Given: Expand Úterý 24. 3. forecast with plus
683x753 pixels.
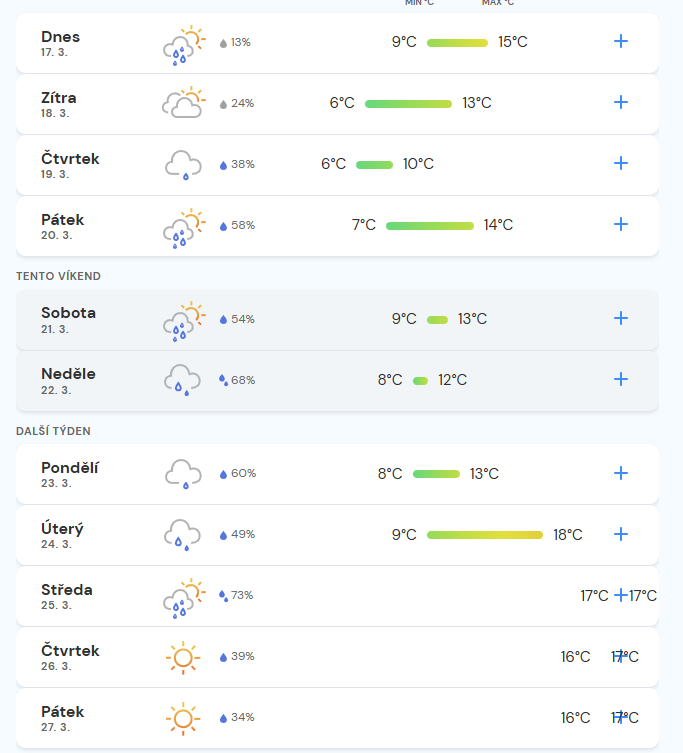Looking at the screenshot, I should click(621, 534).
